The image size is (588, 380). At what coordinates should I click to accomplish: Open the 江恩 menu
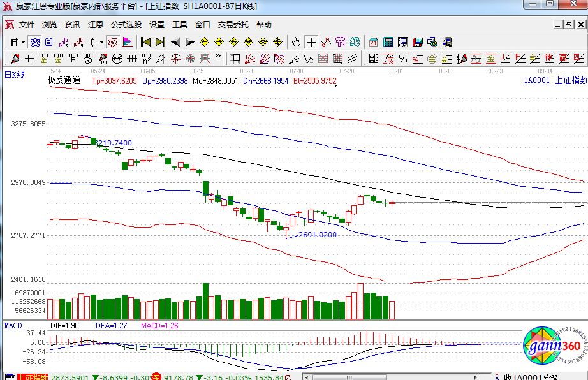point(96,25)
